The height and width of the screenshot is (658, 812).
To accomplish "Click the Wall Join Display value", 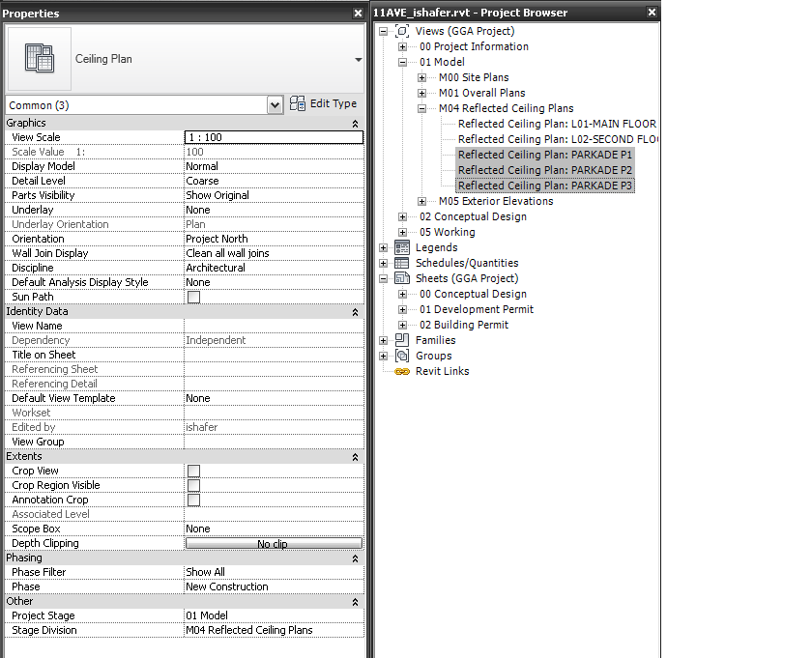I will click(x=274, y=253).
